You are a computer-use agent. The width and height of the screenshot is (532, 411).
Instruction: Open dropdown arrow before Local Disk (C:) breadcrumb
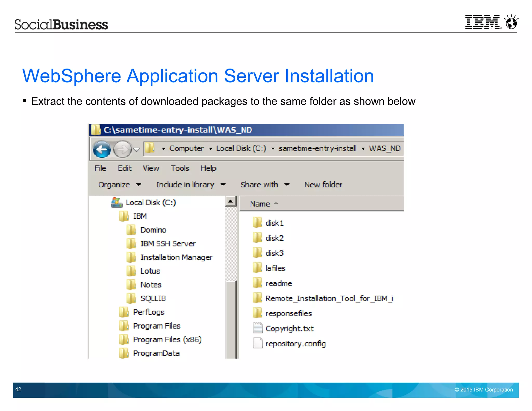click(x=210, y=149)
